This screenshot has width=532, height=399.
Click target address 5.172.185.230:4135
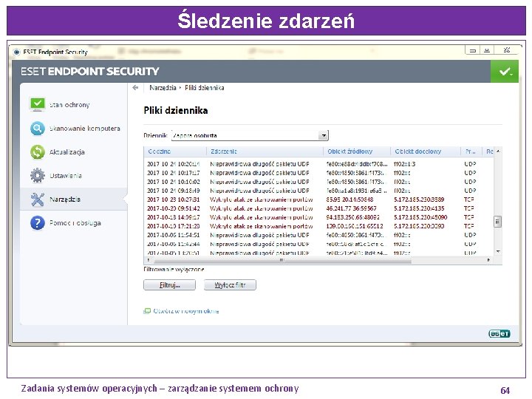click(419, 208)
